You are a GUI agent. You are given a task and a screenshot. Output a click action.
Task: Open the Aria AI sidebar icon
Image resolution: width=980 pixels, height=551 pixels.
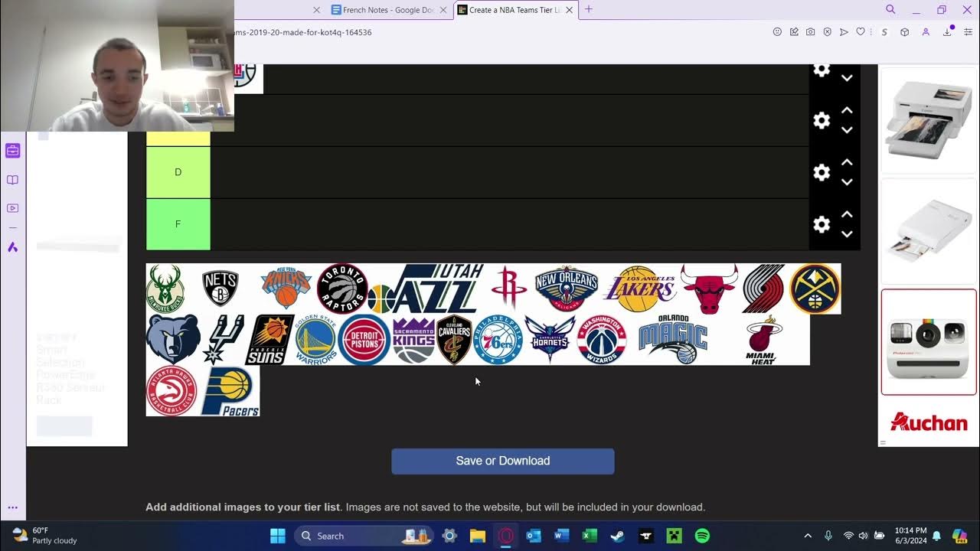[12, 247]
